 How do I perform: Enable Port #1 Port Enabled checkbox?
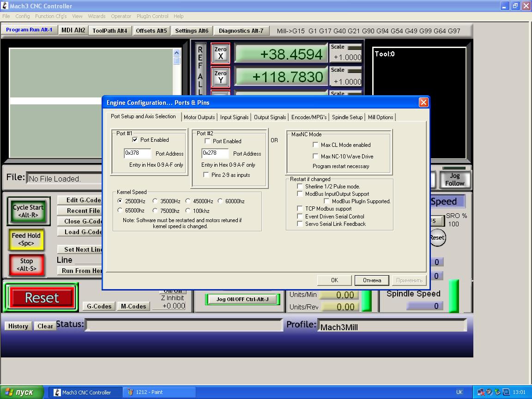point(135,139)
